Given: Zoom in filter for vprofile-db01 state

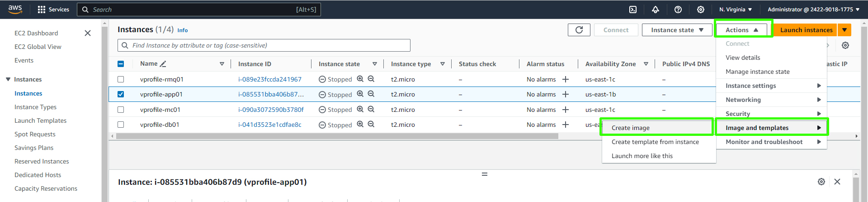Looking at the screenshot, I should pyautogui.click(x=360, y=124).
